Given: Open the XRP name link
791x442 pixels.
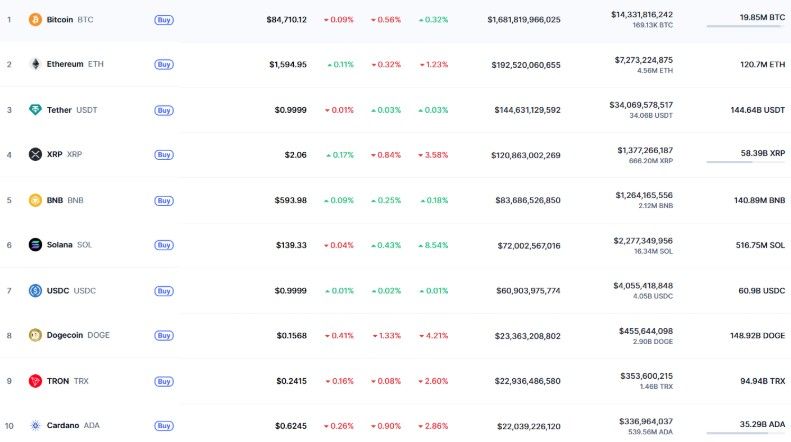Looking at the screenshot, I should click(64, 154).
